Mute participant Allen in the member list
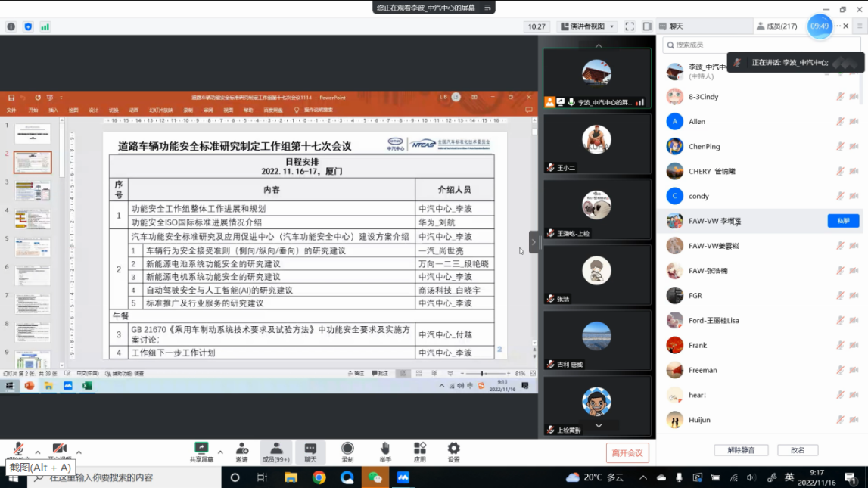 [x=838, y=121]
